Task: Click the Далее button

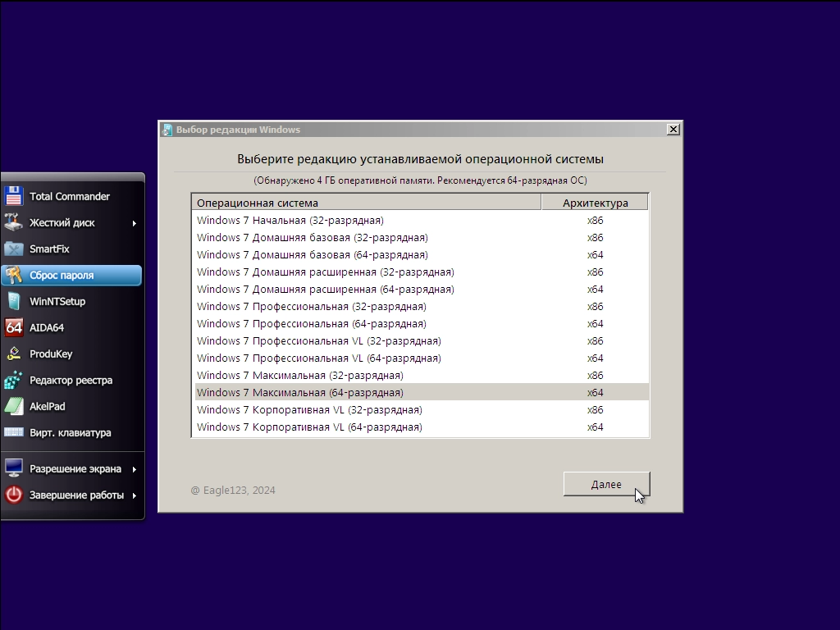Action: [x=606, y=484]
